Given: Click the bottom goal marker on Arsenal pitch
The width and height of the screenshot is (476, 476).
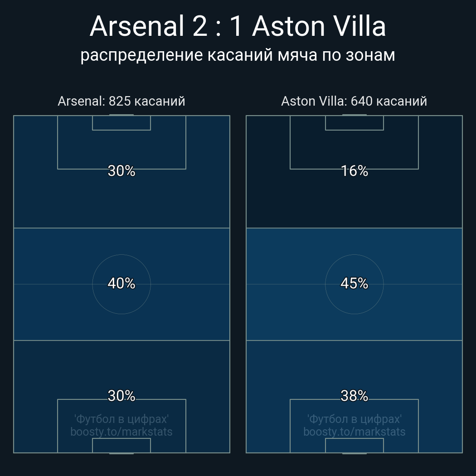Looking at the screenshot, I should pyautogui.click(x=121, y=453).
